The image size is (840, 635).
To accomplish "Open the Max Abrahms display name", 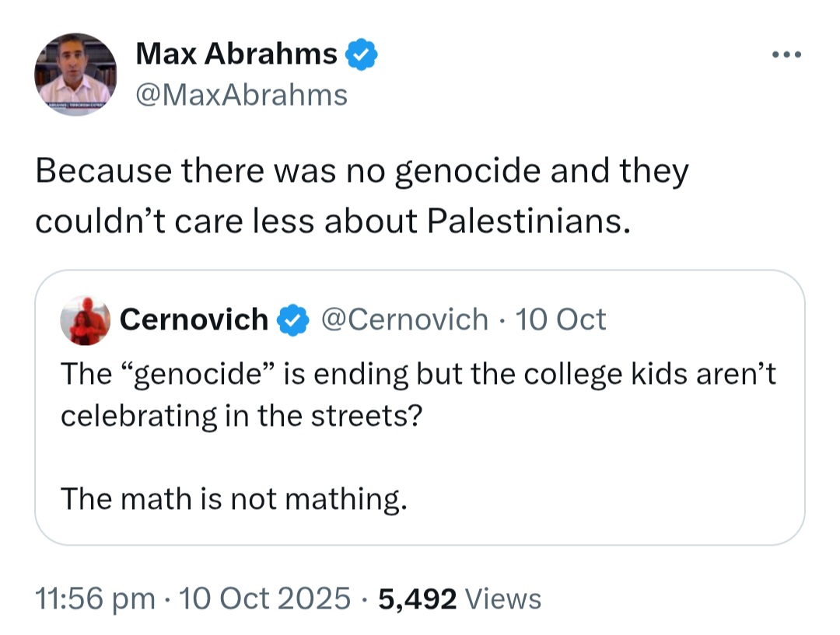I will click(x=236, y=54).
